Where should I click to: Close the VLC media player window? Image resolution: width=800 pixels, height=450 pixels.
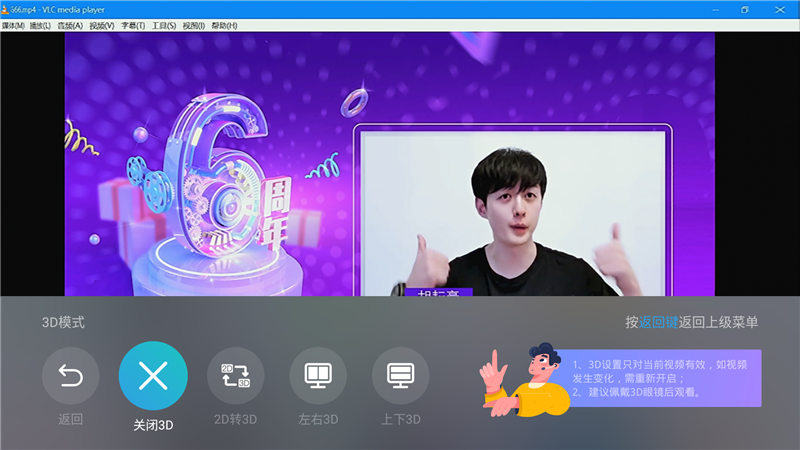780,10
